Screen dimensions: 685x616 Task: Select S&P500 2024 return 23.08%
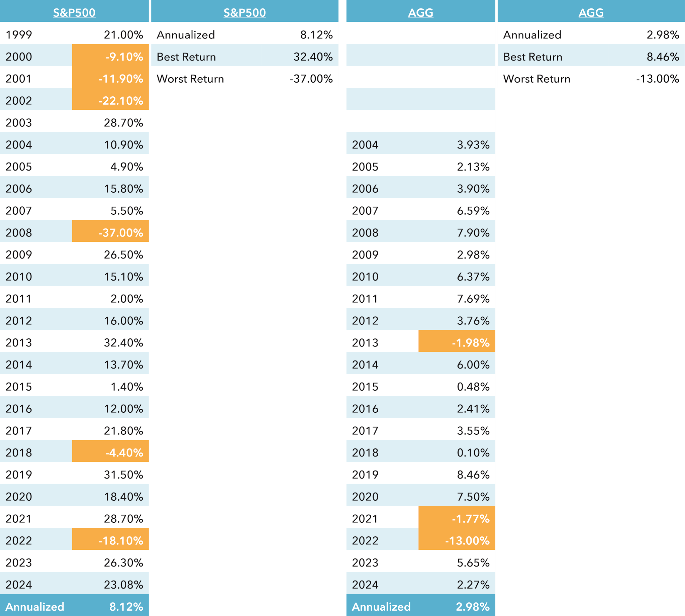click(123, 585)
